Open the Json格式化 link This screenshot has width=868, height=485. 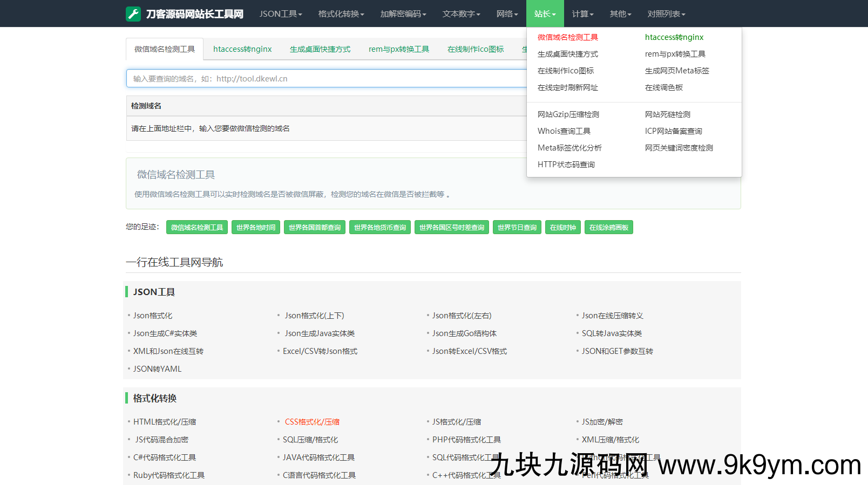click(153, 316)
